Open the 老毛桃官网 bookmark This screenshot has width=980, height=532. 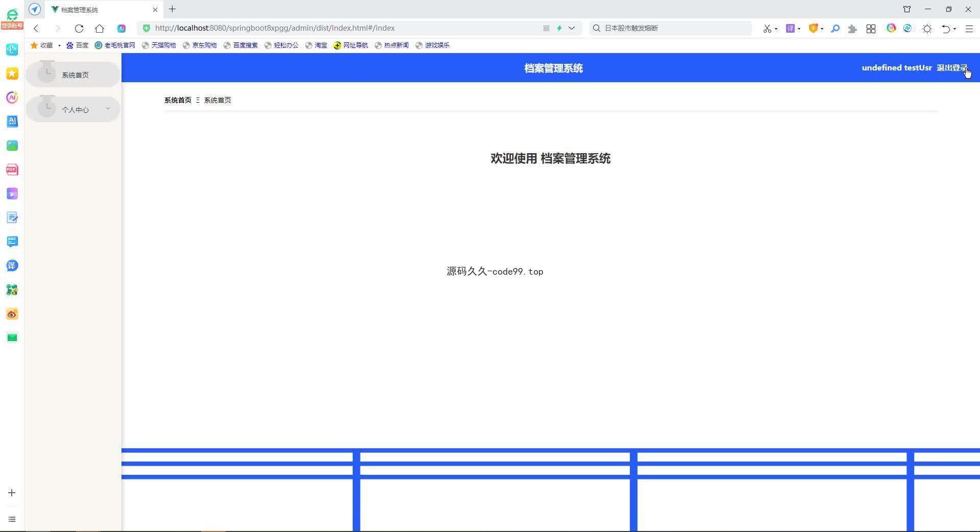pyautogui.click(x=115, y=45)
